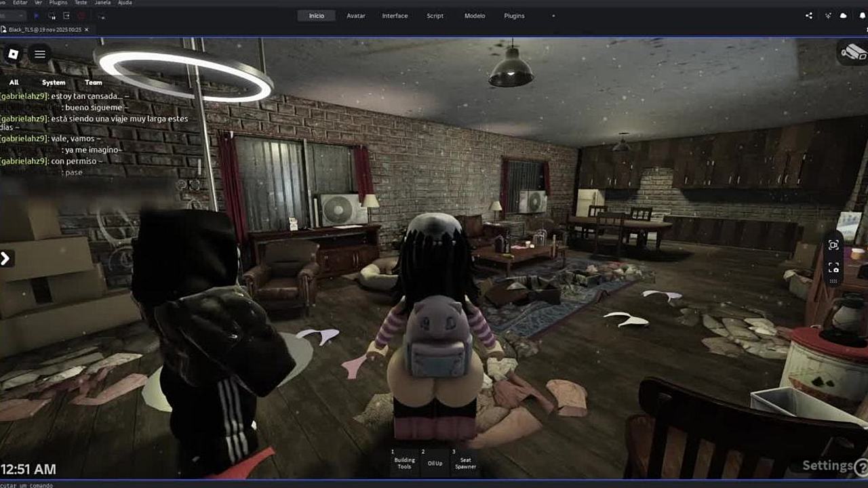Screen dimensions: 868x488
Task: Open the Modelo tab
Action: point(475,16)
